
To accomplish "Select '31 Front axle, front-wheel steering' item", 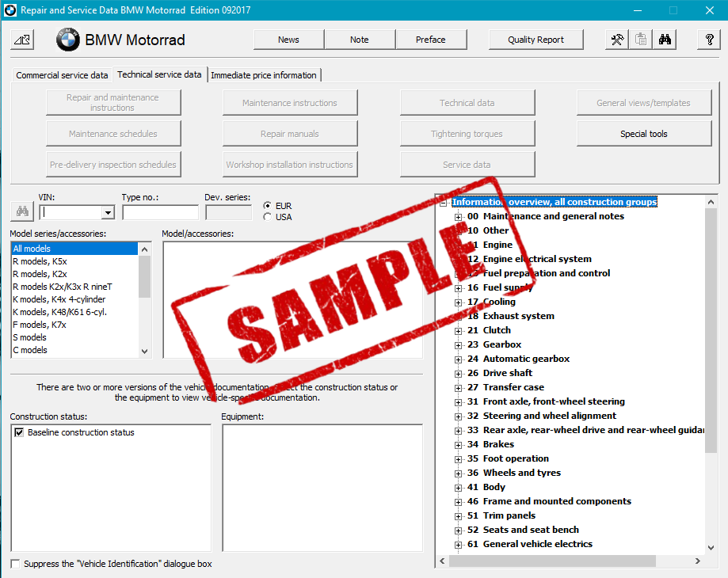I will click(x=546, y=401).
